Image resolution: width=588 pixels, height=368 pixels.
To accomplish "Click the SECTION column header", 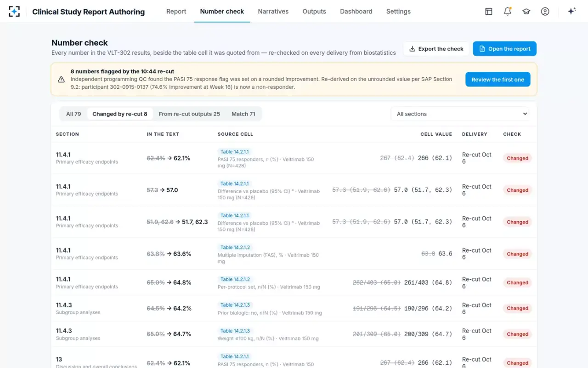I will [x=68, y=134].
